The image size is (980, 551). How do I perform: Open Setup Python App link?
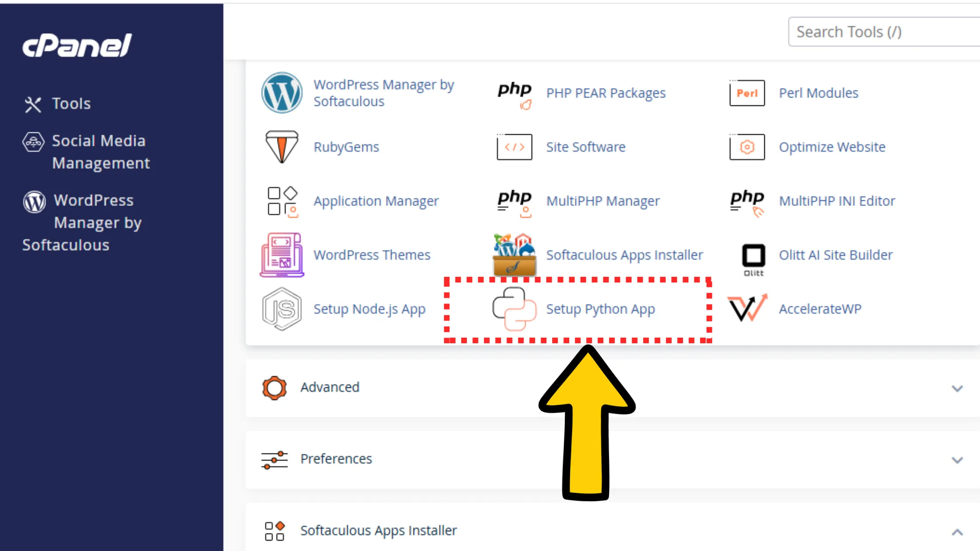point(601,309)
